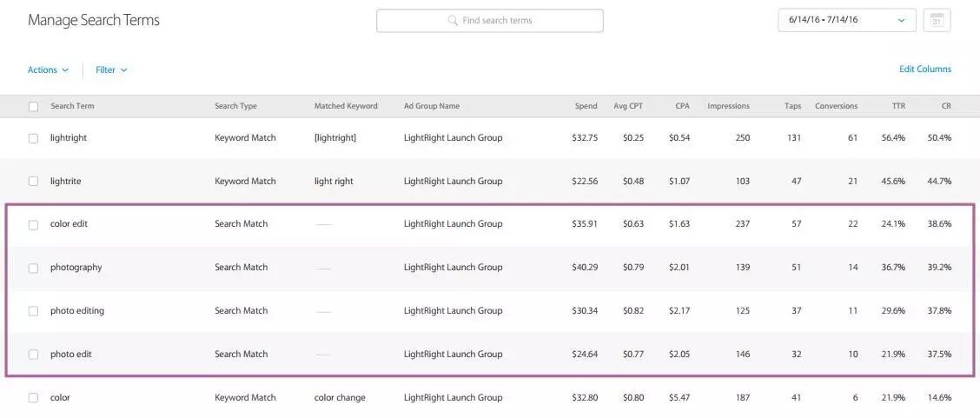Check the lightright row checkbox
This screenshot has width=980, height=418.
pos(34,139)
